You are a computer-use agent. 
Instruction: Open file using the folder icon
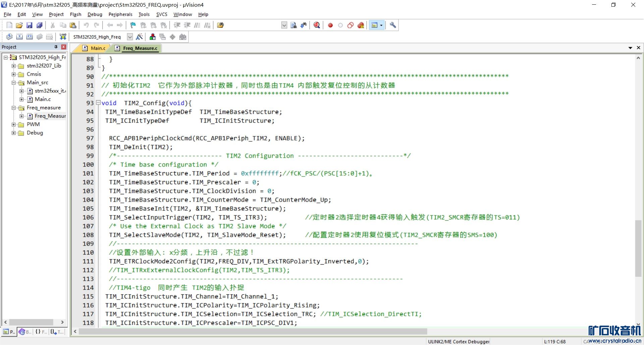[x=19, y=25]
